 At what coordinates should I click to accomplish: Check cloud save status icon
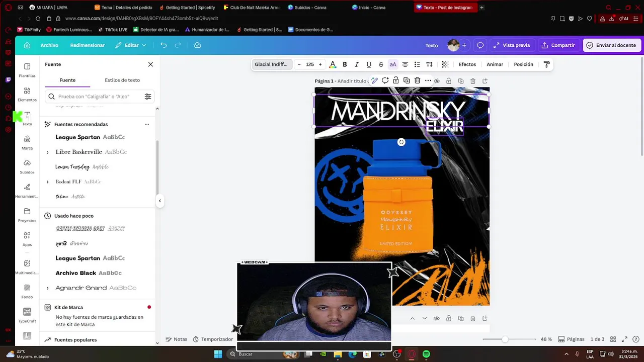click(198, 45)
